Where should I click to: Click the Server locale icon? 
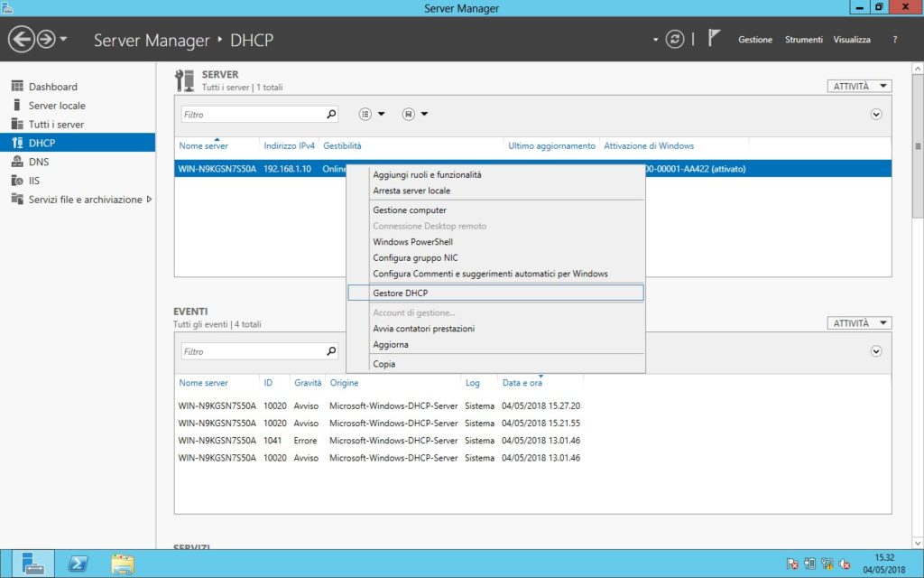click(17, 105)
